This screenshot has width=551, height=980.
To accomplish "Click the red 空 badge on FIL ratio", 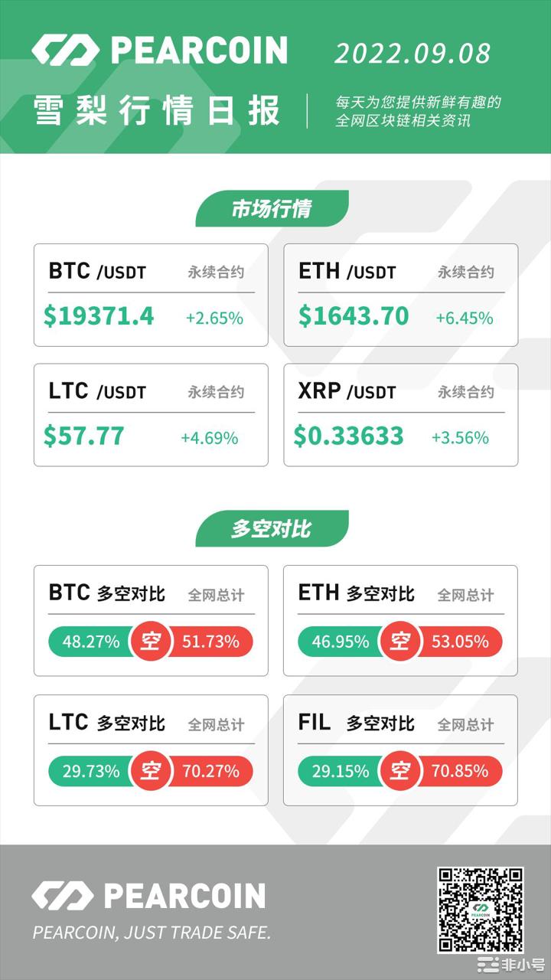I will tap(400, 771).
